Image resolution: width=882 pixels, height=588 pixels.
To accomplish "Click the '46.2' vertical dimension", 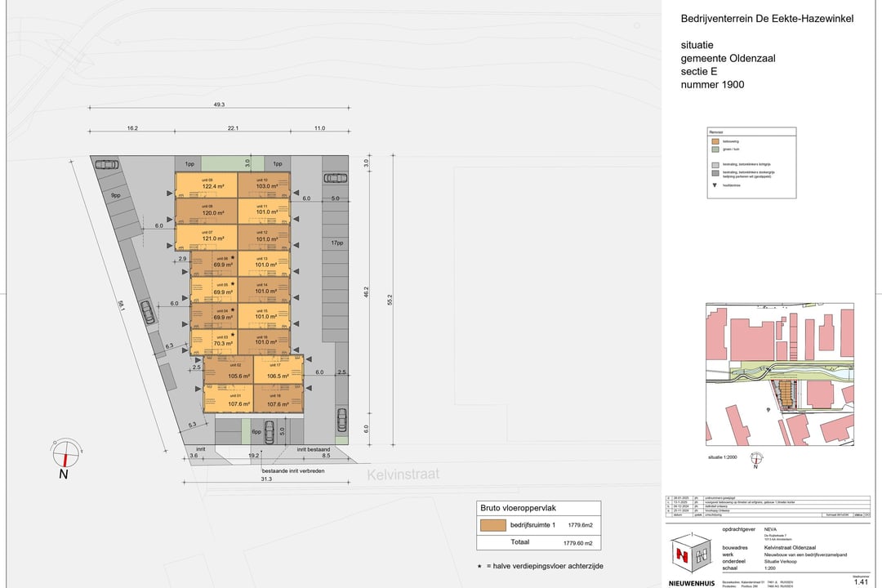I will tap(366, 292).
